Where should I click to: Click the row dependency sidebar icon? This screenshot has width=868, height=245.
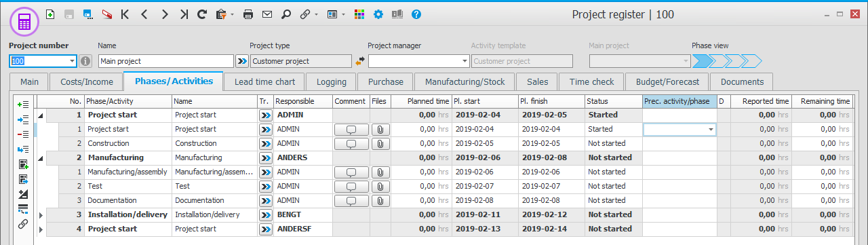(x=23, y=209)
